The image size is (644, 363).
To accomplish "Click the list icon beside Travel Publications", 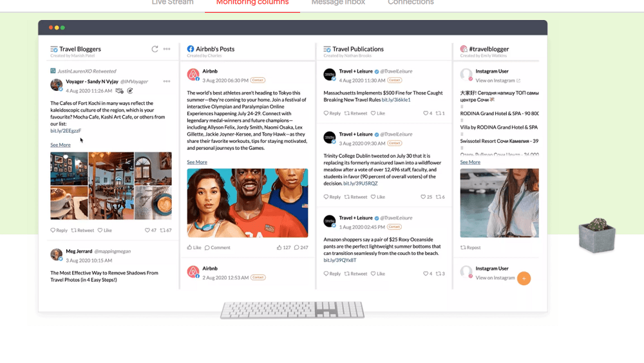I will pyautogui.click(x=327, y=50).
